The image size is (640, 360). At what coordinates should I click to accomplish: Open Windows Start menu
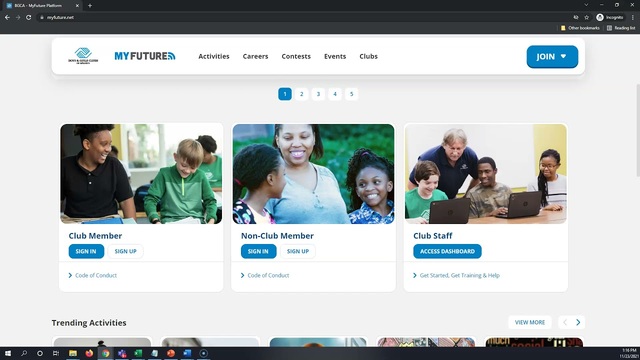point(8,353)
